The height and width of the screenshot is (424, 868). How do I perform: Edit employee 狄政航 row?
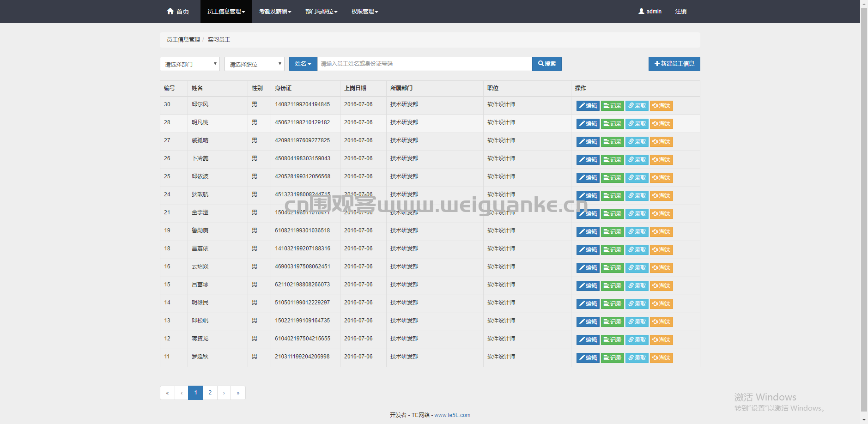point(588,196)
